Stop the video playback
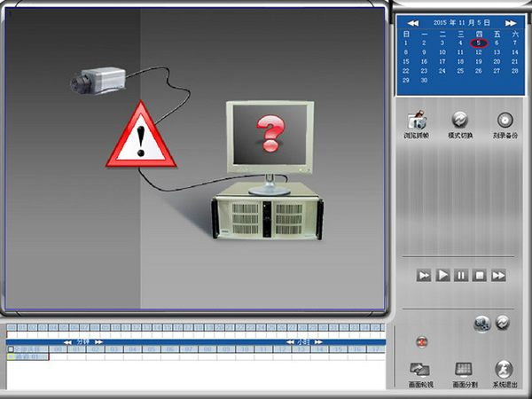The width and height of the screenshot is (532, 399). (480, 276)
